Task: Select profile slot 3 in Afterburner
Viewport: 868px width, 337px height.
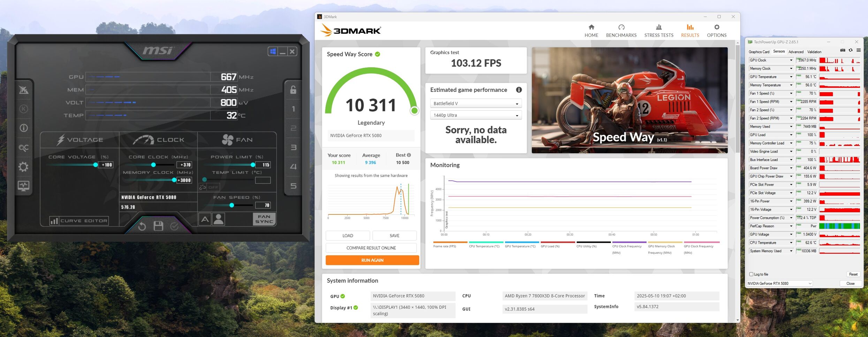Action: 293,148
